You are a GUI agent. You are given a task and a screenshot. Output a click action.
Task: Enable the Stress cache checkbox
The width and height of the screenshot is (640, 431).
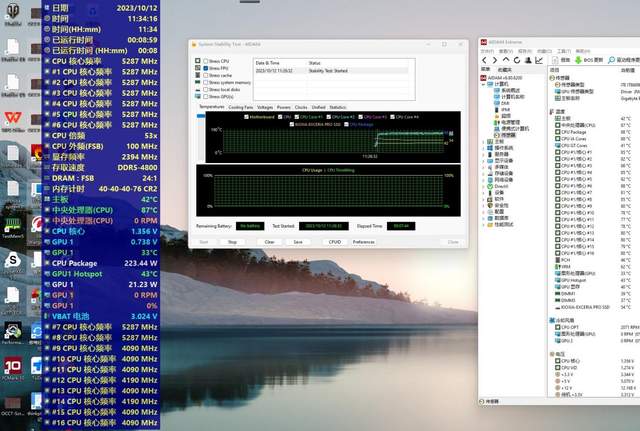click(x=206, y=76)
